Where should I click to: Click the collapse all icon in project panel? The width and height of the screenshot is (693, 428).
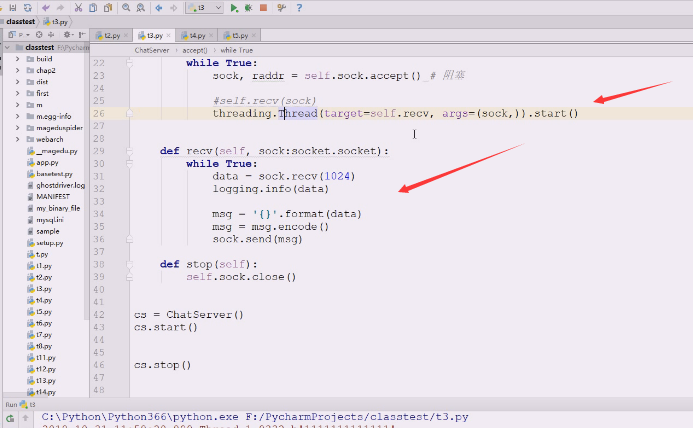(51, 34)
